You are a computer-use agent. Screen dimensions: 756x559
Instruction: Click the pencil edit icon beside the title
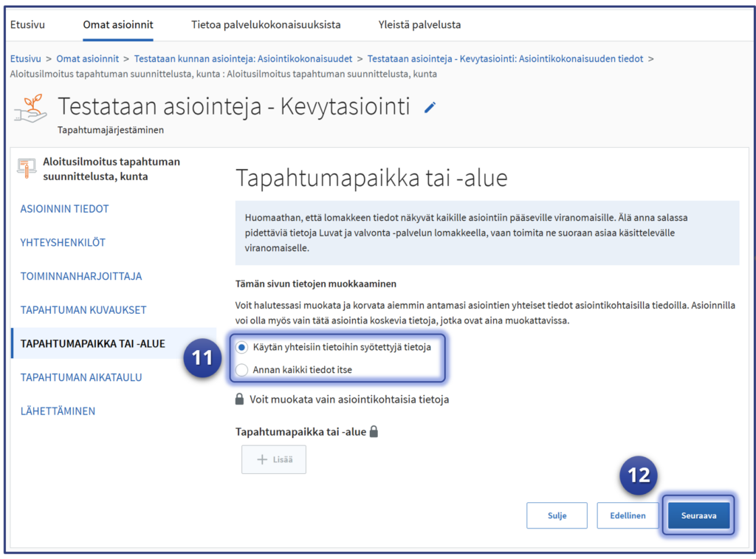point(430,108)
